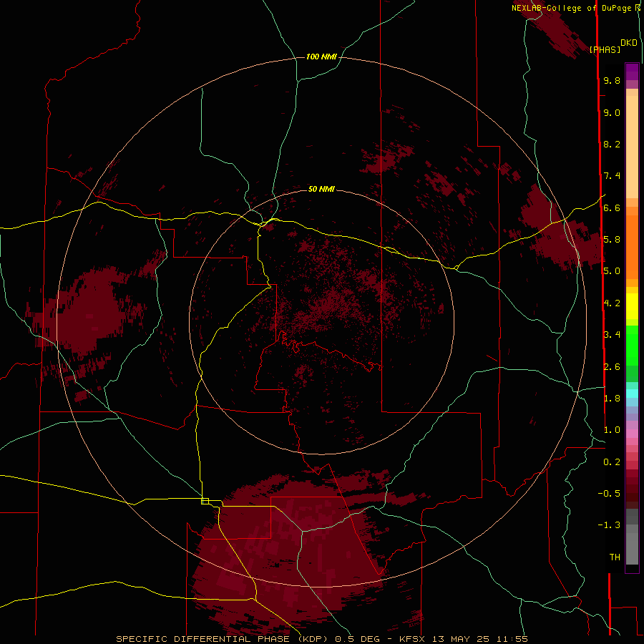Select the 7.4 value on the scale
This screenshot has width=644, height=644.
click(612, 176)
